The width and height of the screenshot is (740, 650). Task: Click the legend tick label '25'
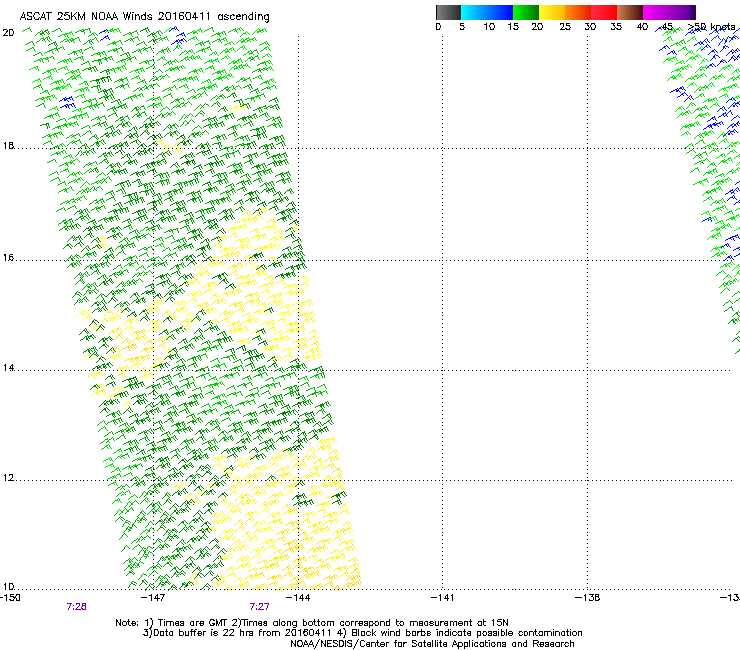click(x=565, y=27)
